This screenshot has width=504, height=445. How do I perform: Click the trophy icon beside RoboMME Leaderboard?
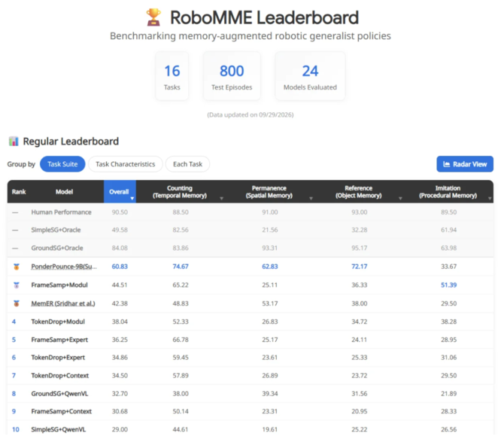[x=153, y=17]
